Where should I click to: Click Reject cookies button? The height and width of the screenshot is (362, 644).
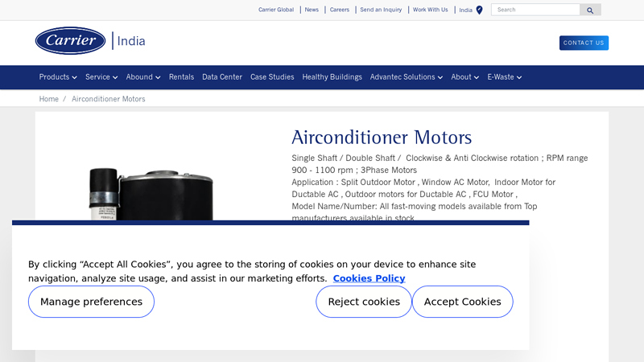click(x=364, y=302)
